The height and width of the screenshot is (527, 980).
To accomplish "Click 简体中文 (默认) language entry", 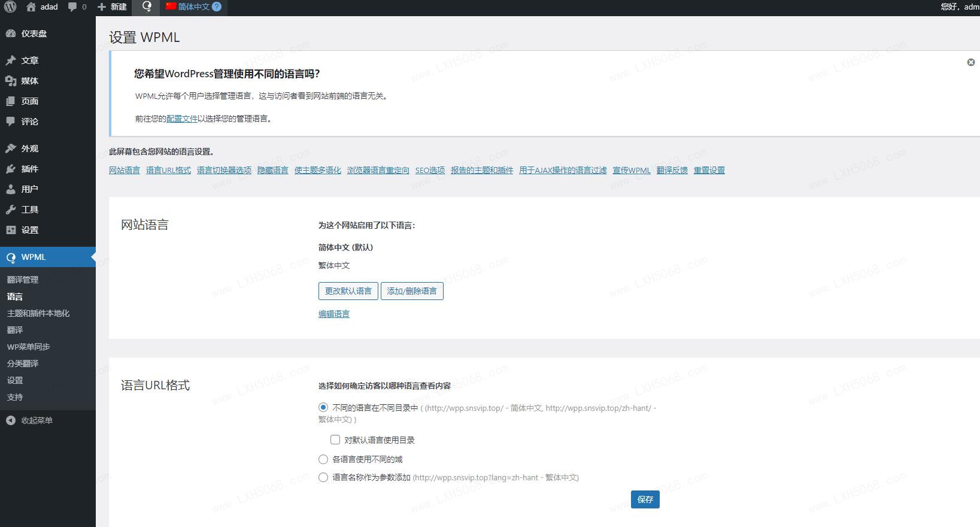I will [346, 247].
